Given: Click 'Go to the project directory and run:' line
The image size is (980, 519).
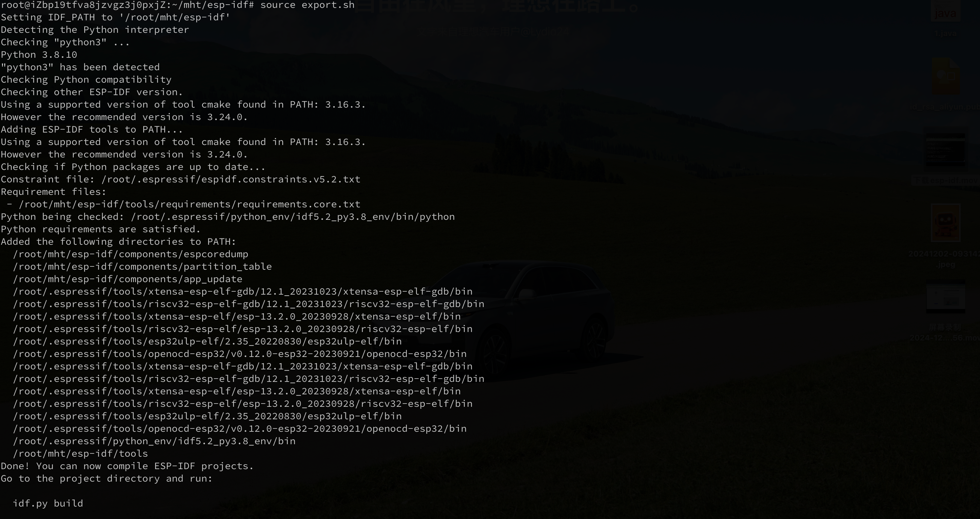Looking at the screenshot, I should coord(107,479).
